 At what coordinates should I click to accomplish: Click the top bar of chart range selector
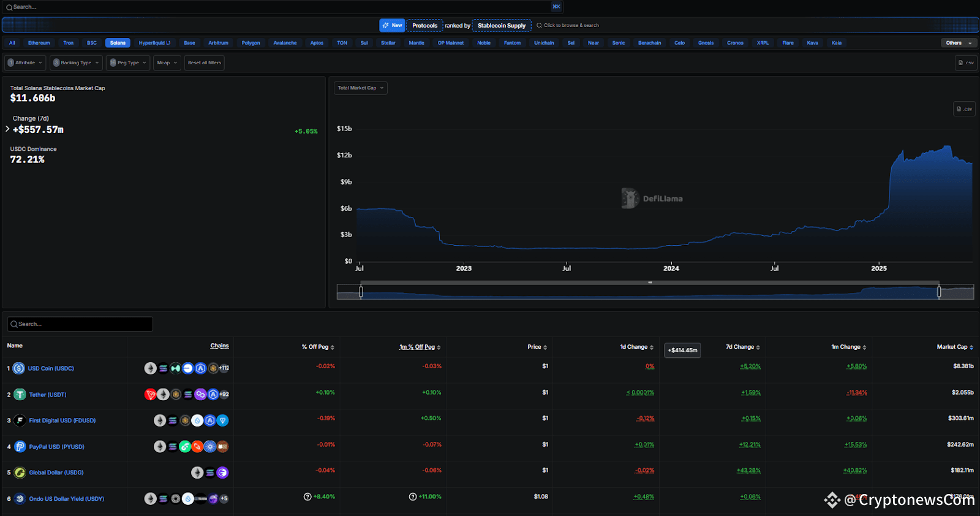(650, 283)
